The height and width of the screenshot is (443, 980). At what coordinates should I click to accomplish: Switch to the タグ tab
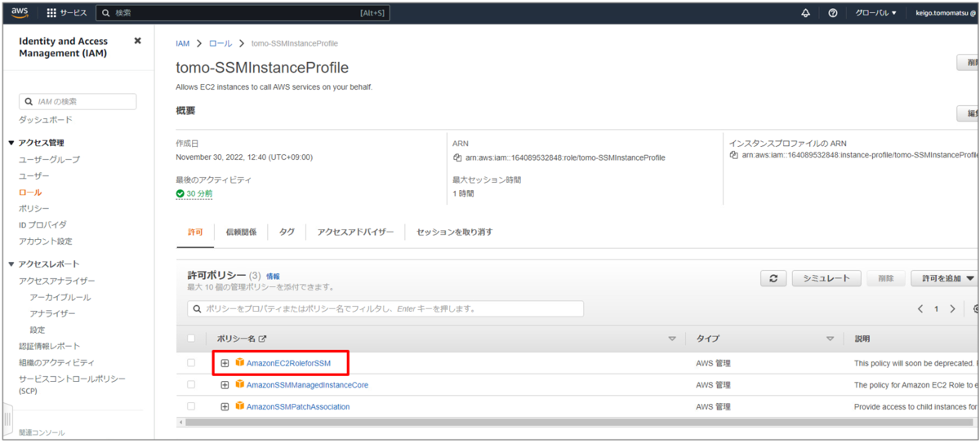coord(287,232)
